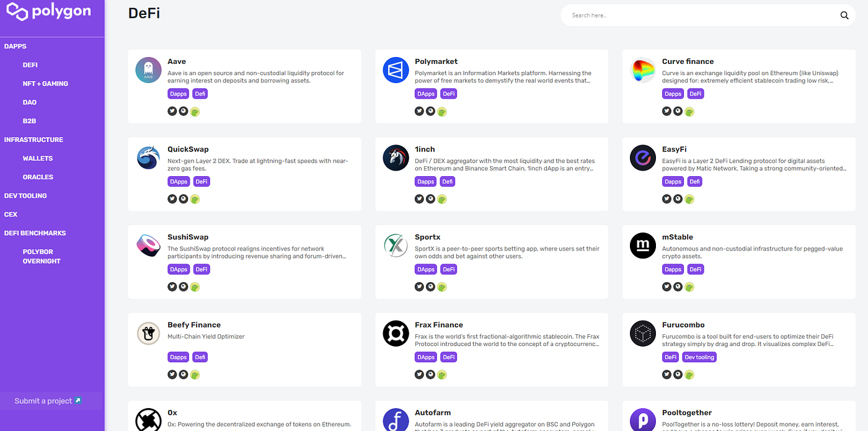The height and width of the screenshot is (431, 868).
Task: Click the Beefy Finance cow logo
Action: tap(148, 334)
